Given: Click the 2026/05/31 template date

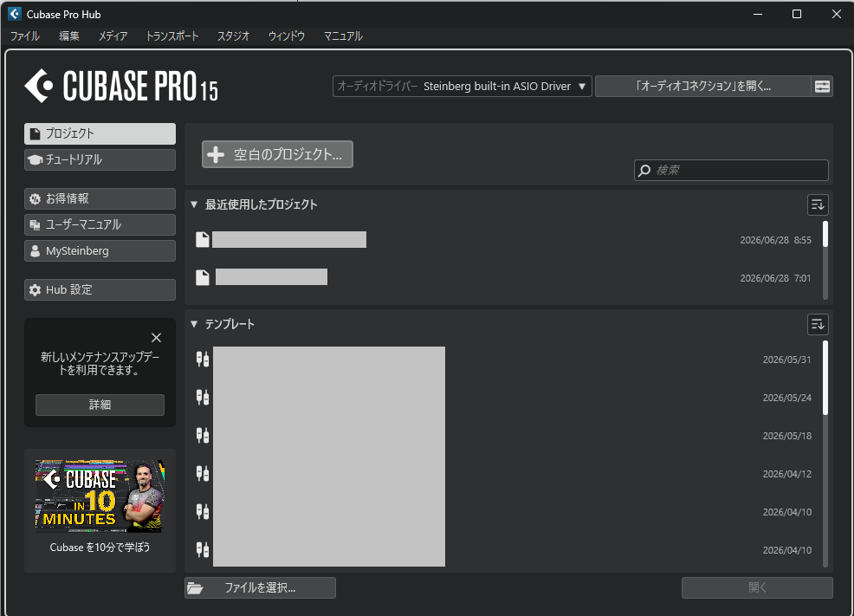Looking at the screenshot, I should point(787,360).
